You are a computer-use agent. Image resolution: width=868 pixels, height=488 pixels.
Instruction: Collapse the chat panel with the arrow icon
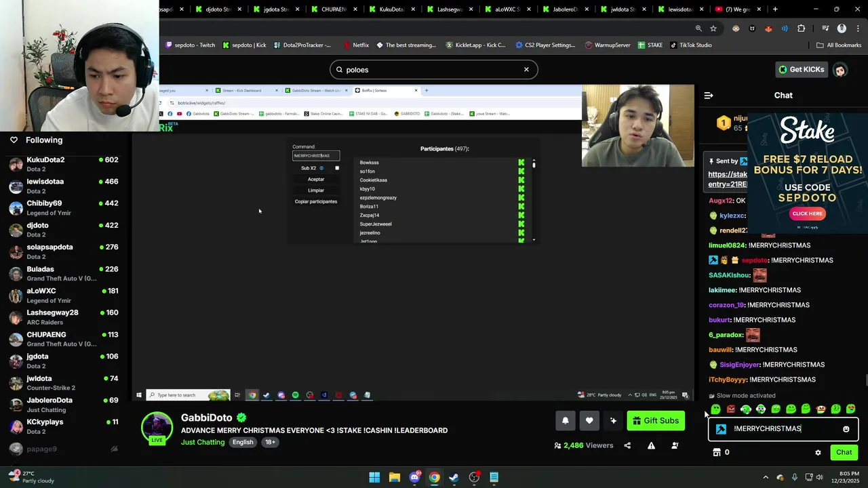coord(709,96)
